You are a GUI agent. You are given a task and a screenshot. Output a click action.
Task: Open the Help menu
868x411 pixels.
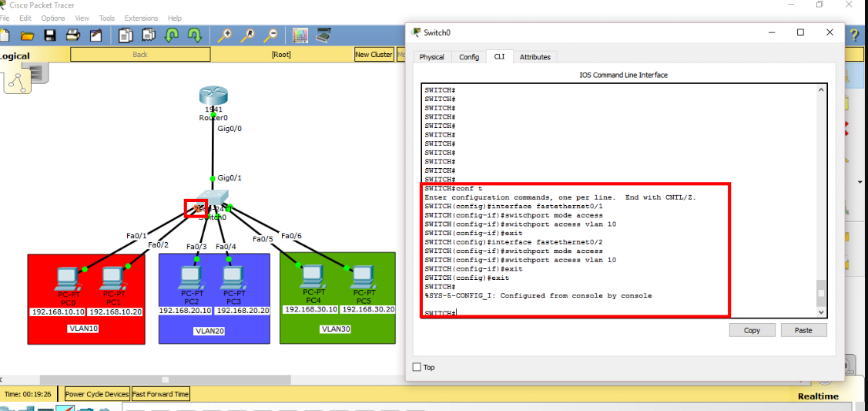pos(174,19)
